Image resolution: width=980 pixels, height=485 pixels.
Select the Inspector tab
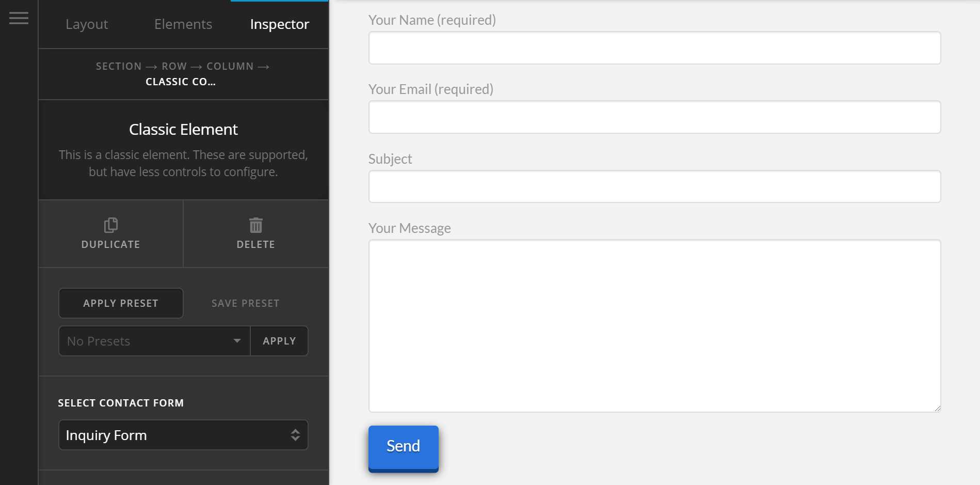279,24
